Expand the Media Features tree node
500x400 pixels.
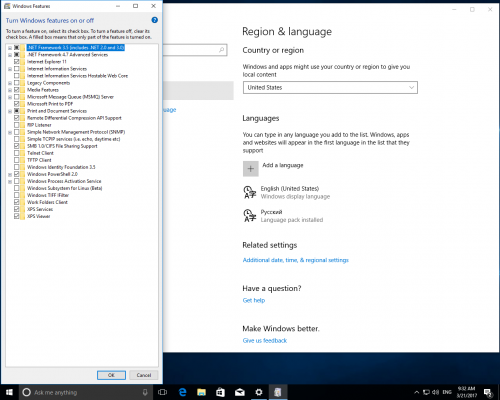point(10,90)
